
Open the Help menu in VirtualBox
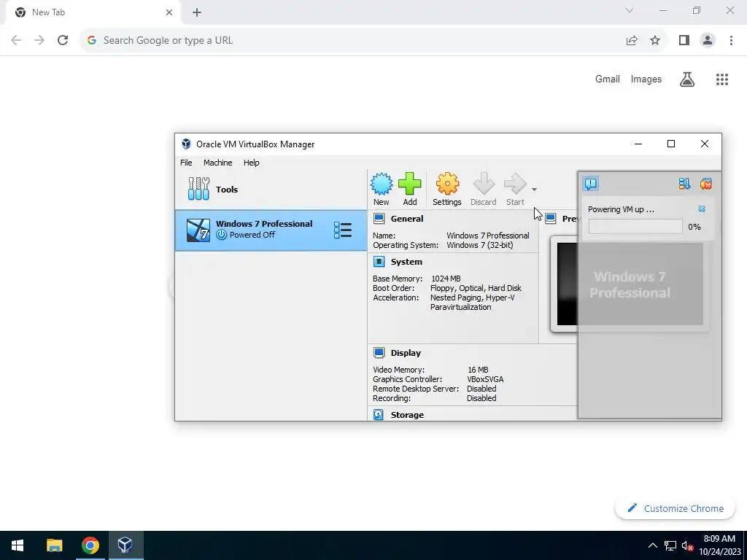[251, 163]
